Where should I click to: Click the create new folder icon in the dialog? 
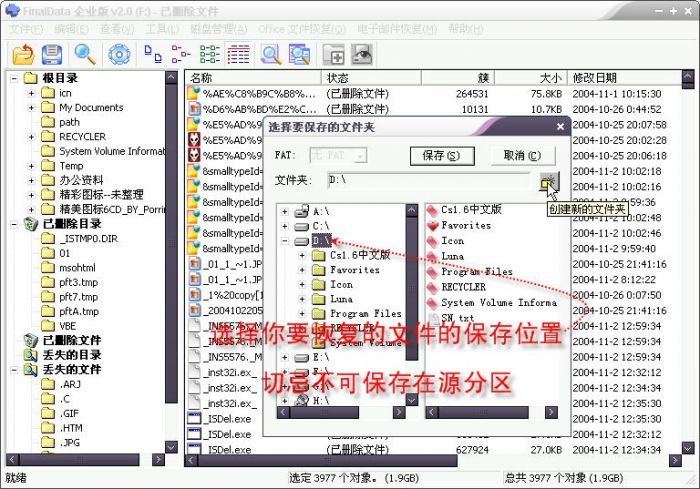pos(547,182)
